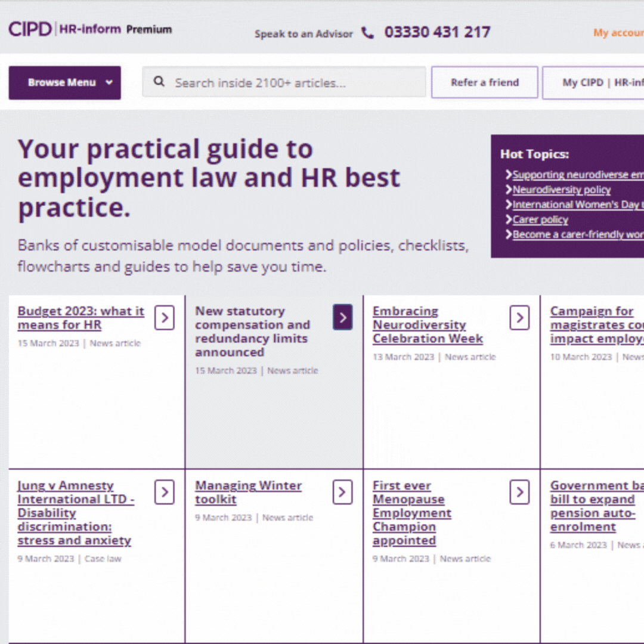Click the phone icon beside advisor number

click(x=367, y=33)
